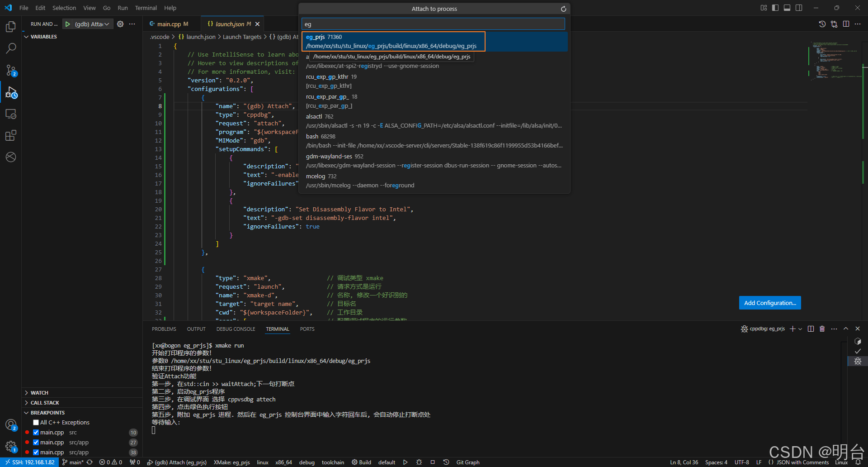The image size is (868, 467).
Task: Switch to the DEBUG CONSOLE tab
Action: coord(236,329)
